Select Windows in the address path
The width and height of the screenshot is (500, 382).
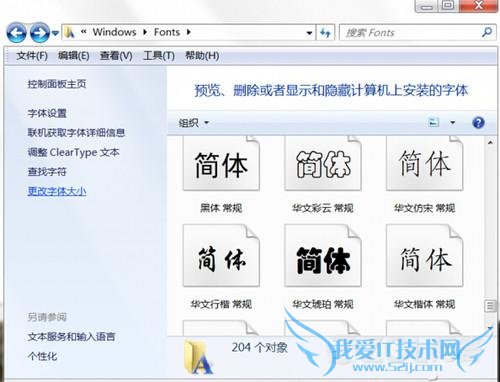pos(114,32)
